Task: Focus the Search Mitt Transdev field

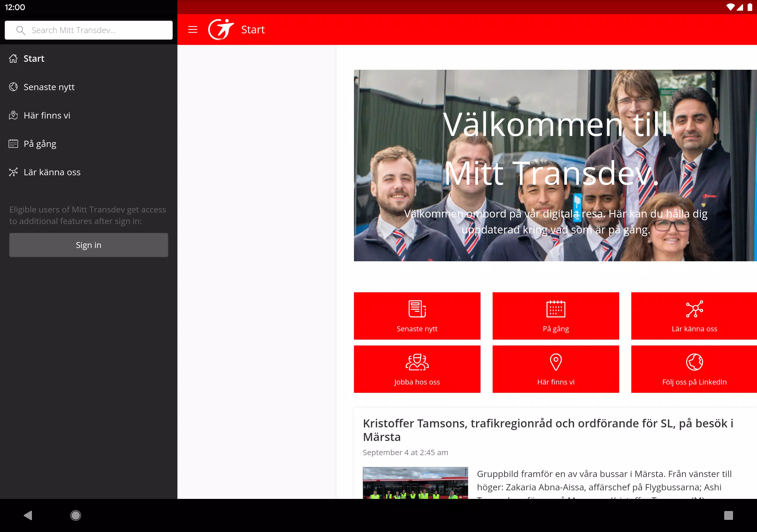Action: (89, 30)
